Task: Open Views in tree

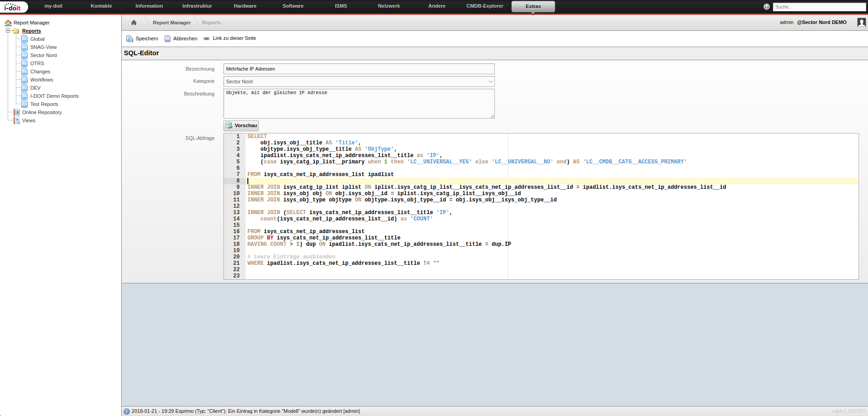Action: tap(28, 120)
